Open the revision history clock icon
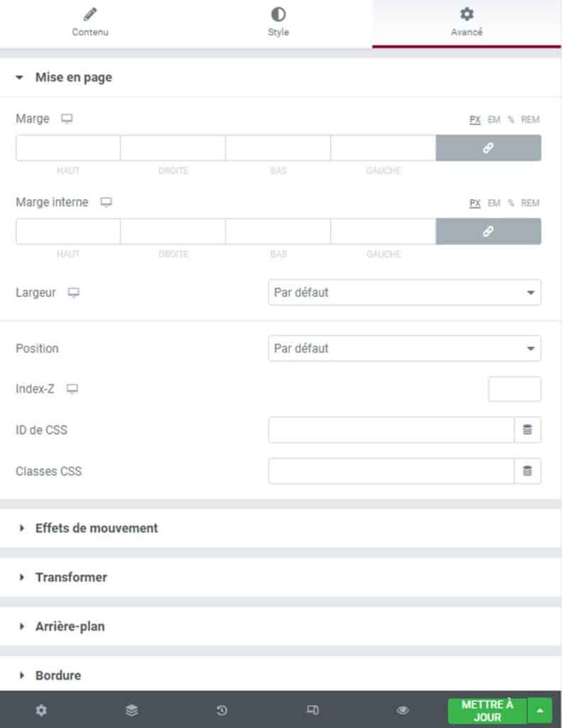This screenshot has width=562, height=728. (222, 710)
